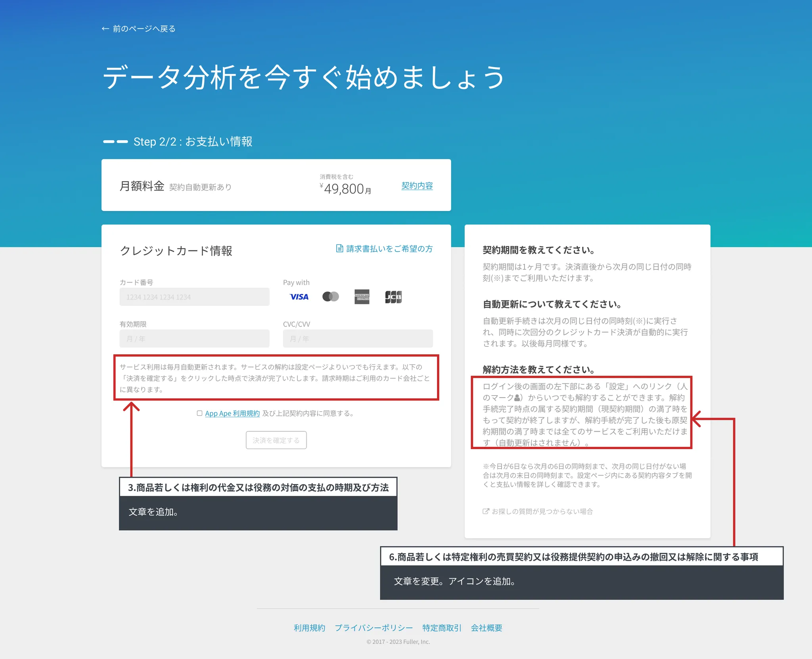This screenshot has width=812, height=659.
Task: Open footer プライバシーポリシー link
Action: pyautogui.click(x=373, y=628)
